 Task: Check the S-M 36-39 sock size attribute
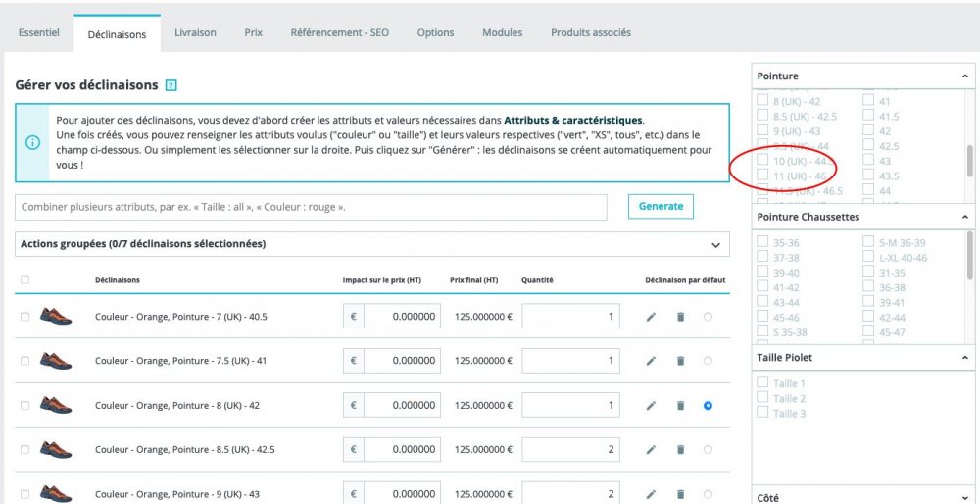tap(868, 241)
